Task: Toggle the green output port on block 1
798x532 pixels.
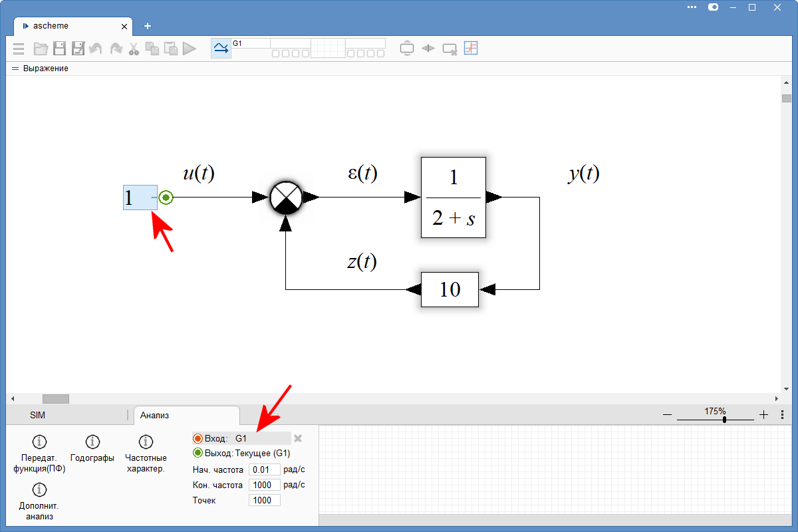Action: (166, 198)
